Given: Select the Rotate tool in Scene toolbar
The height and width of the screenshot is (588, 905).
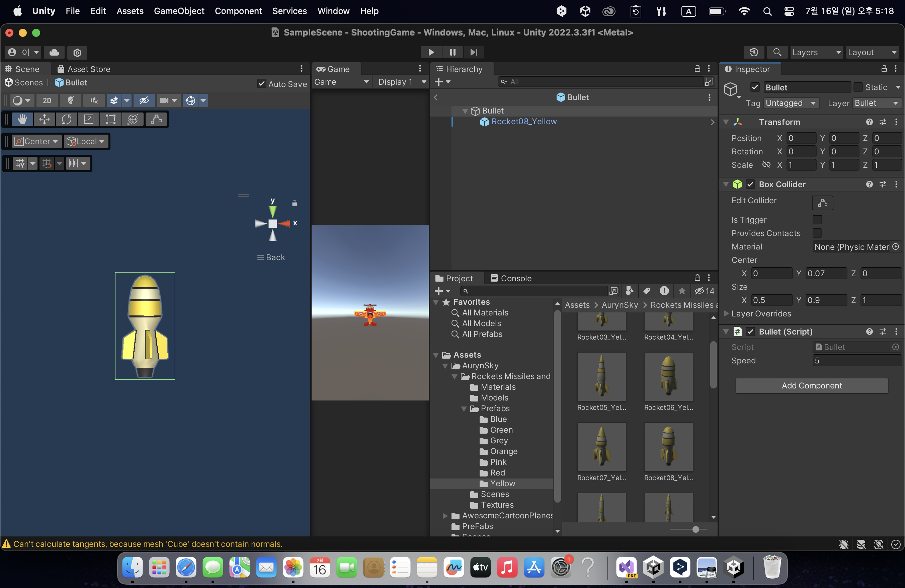Looking at the screenshot, I should (67, 120).
